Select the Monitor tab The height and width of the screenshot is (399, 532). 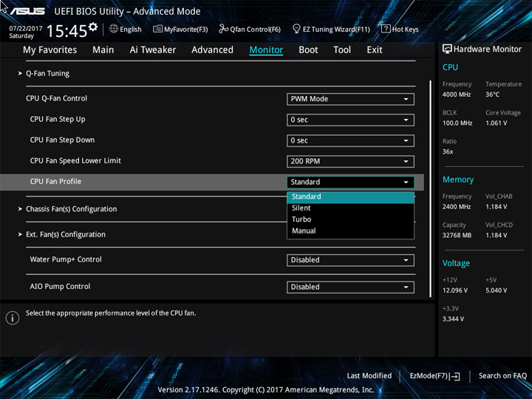pos(266,50)
